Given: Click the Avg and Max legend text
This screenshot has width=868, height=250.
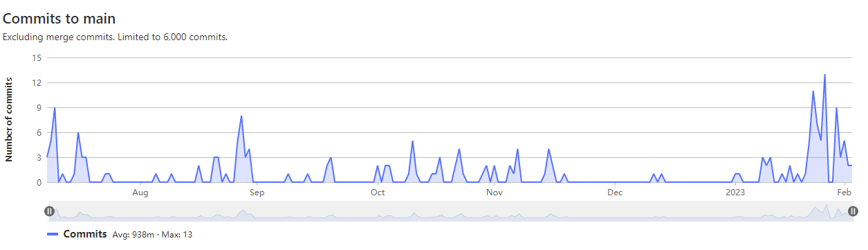Looking at the screenshot, I should pyautogui.click(x=152, y=235).
